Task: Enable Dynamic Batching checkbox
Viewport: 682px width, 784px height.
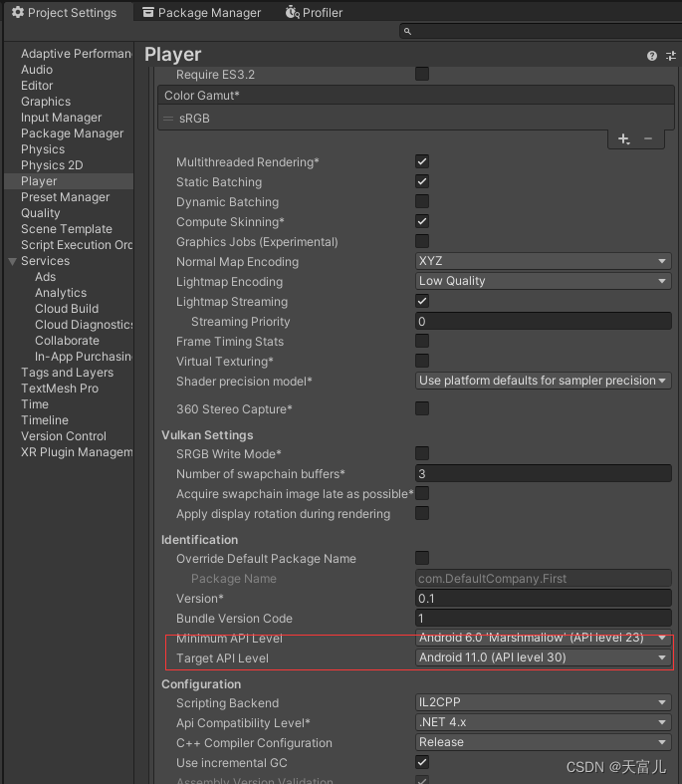Action: [x=422, y=201]
